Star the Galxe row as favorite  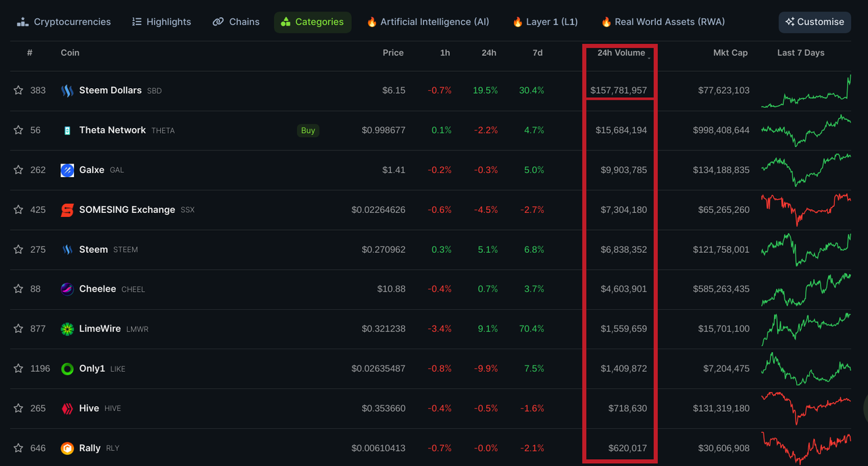click(18, 170)
